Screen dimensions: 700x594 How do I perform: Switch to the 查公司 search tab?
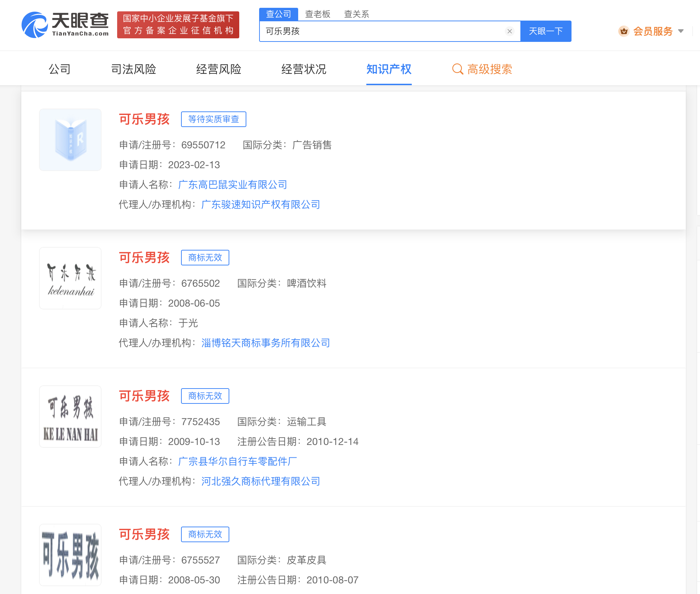(x=279, y=14)
